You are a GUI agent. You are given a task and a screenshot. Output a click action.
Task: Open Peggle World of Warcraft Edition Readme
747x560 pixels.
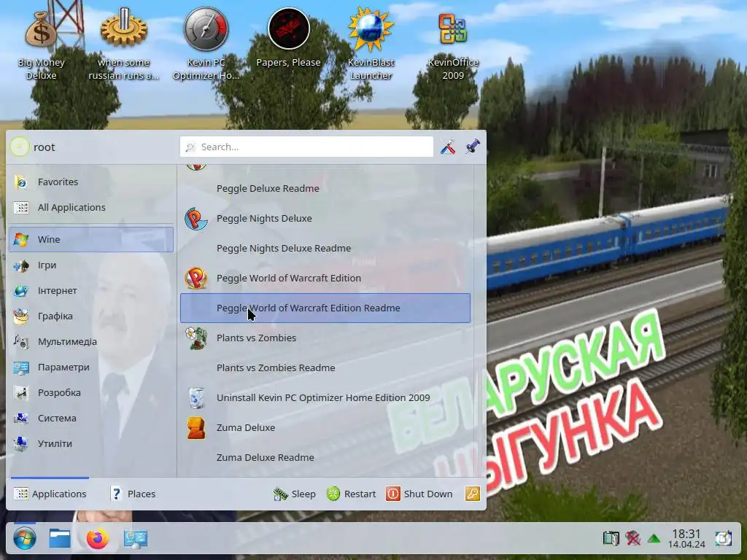point(325,308)
